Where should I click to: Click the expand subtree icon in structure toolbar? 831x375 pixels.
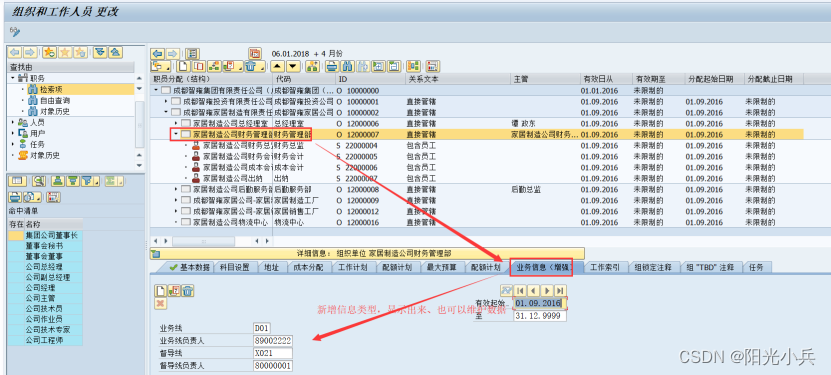tap(378, 67)
